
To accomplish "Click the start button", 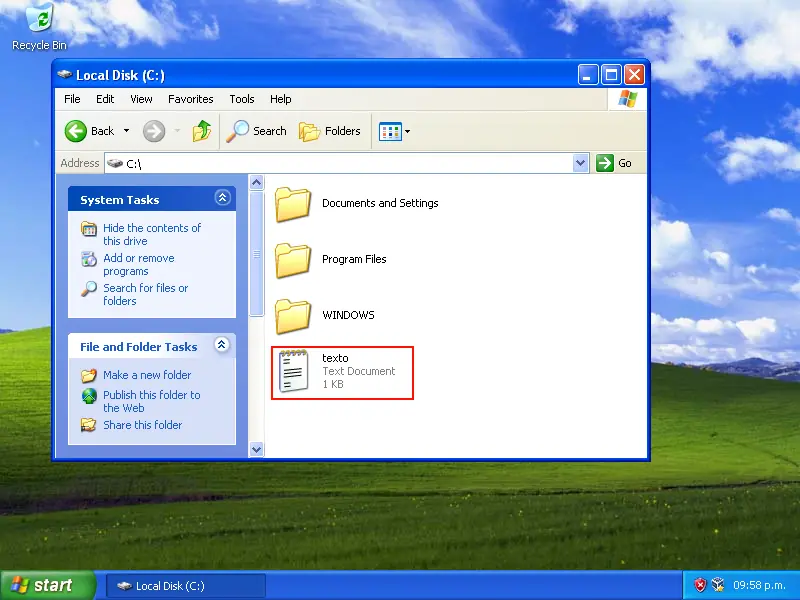I will tap(48, 585).
